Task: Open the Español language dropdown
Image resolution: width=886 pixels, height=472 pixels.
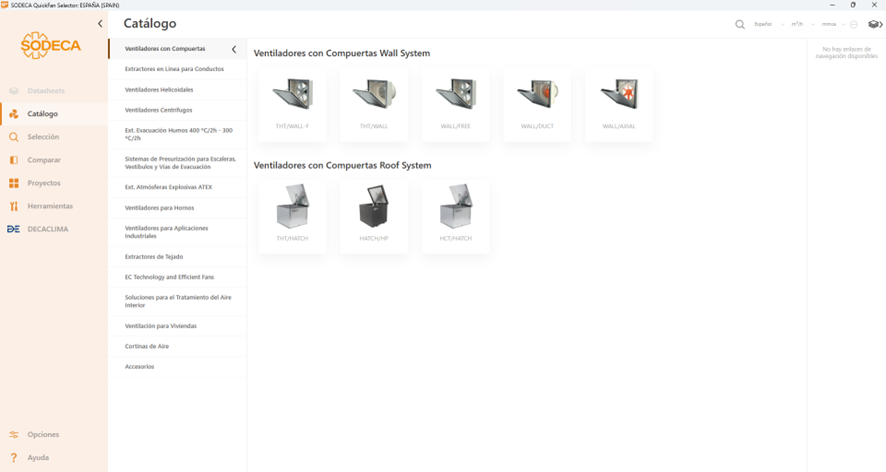Action: tap(768, 24)
